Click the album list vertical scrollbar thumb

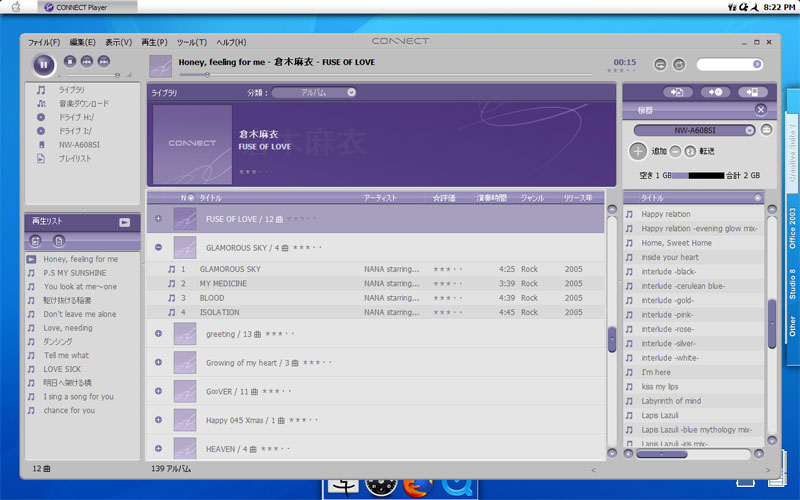612,339
